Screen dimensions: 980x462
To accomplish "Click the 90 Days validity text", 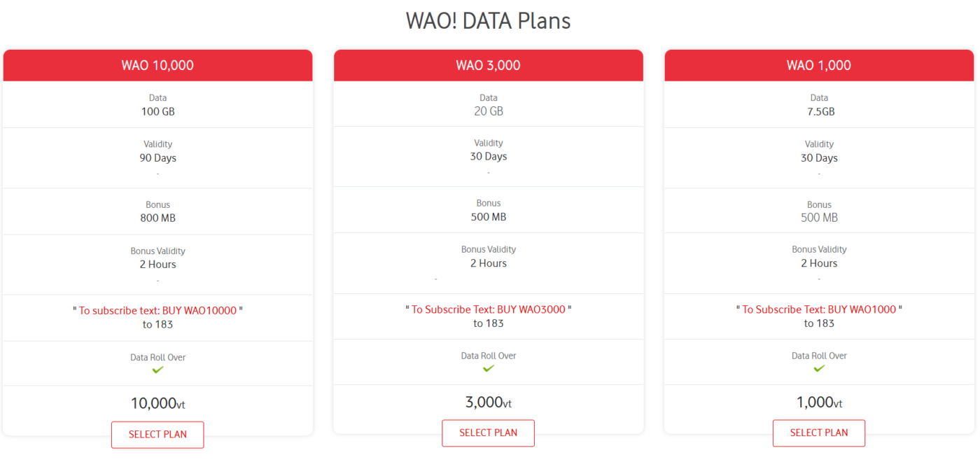I will pos(157,158).
